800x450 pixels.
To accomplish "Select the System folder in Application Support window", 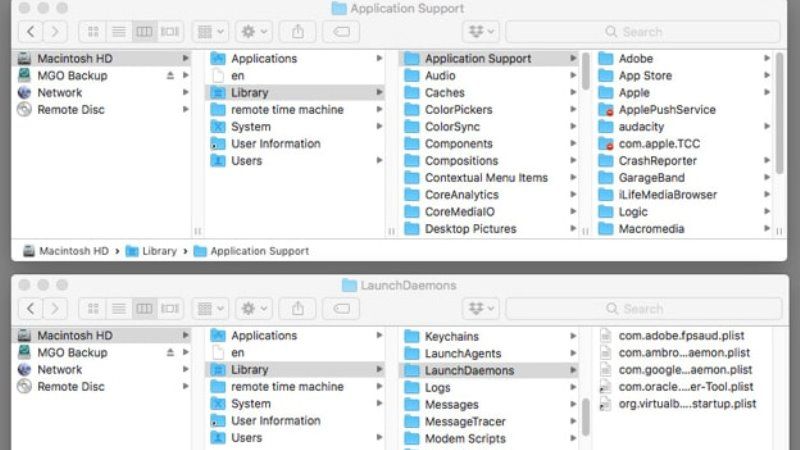I will 296,127.
